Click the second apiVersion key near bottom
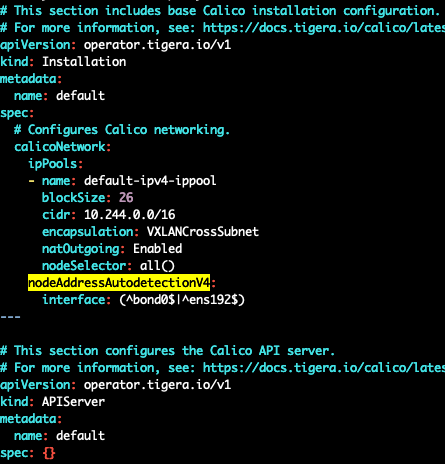The image size is (445, 464). click(35, 385)
